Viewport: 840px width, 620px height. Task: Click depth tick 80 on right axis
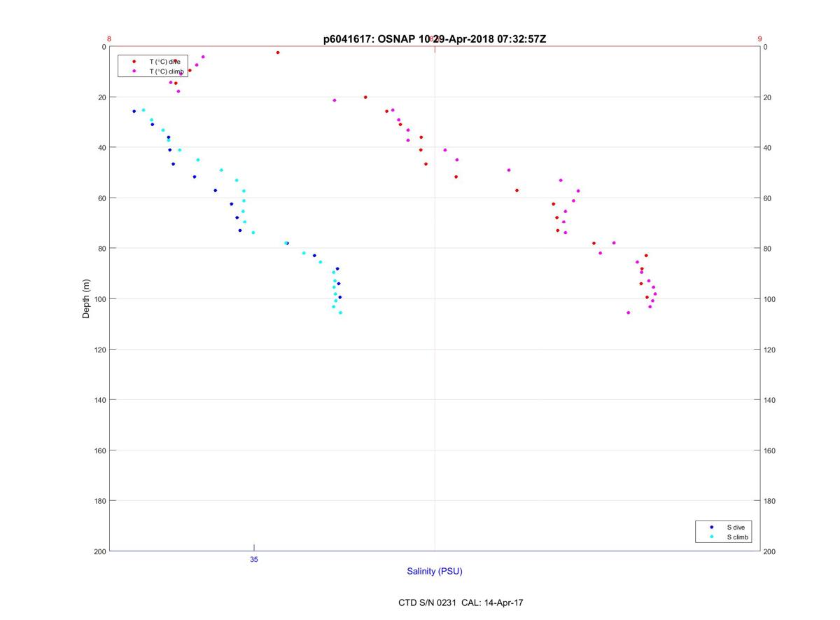point(768,249)
